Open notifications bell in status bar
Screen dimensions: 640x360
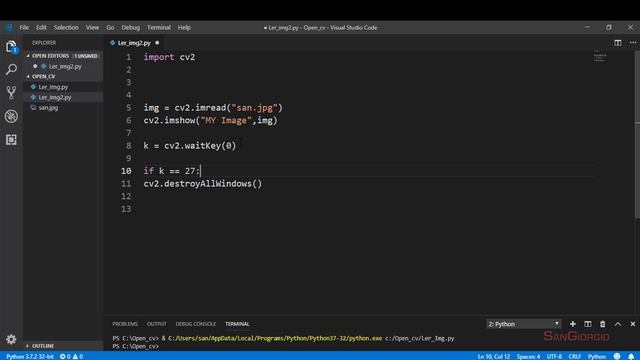(x=631, y=356)
